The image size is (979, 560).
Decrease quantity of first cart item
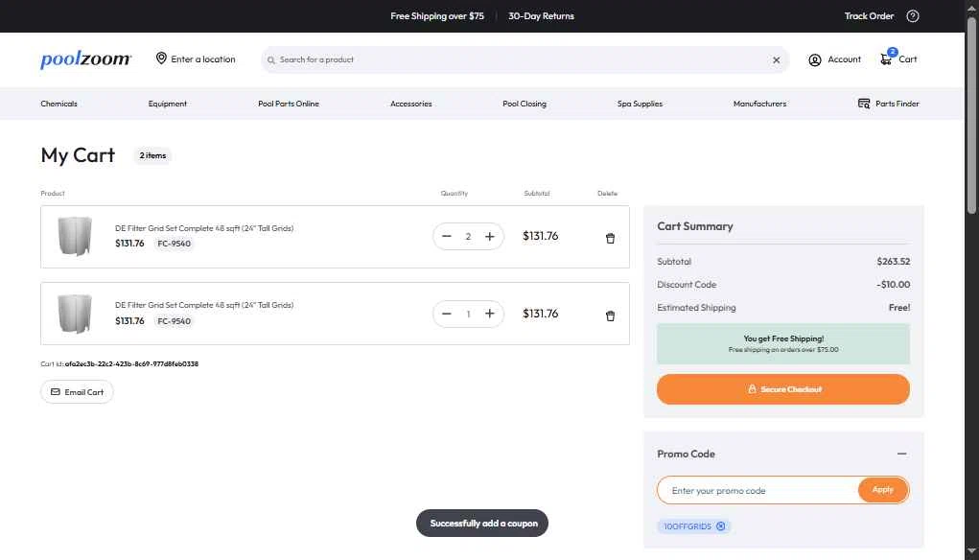pyautogui.click(x=446, y=236)
